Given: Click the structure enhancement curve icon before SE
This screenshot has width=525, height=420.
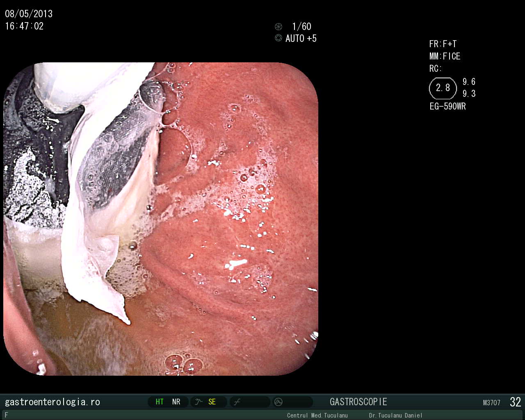Looking at the screenshot, I should click(199, 402).
